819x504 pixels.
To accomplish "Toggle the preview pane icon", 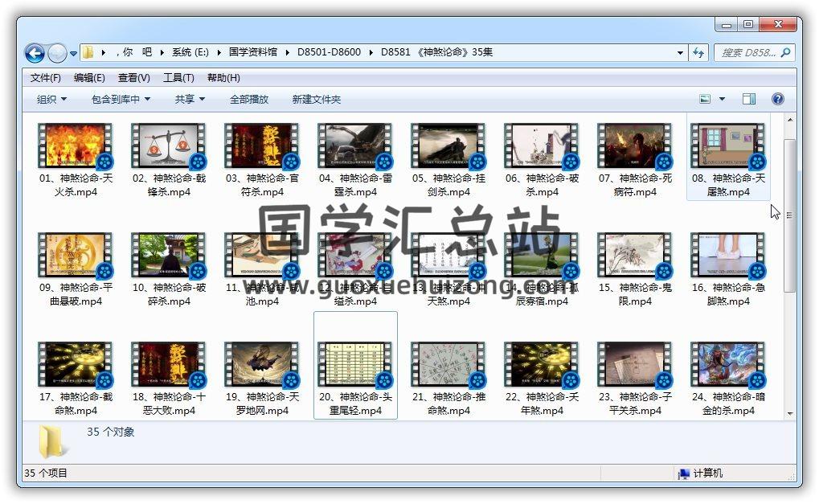I will 748,99.
